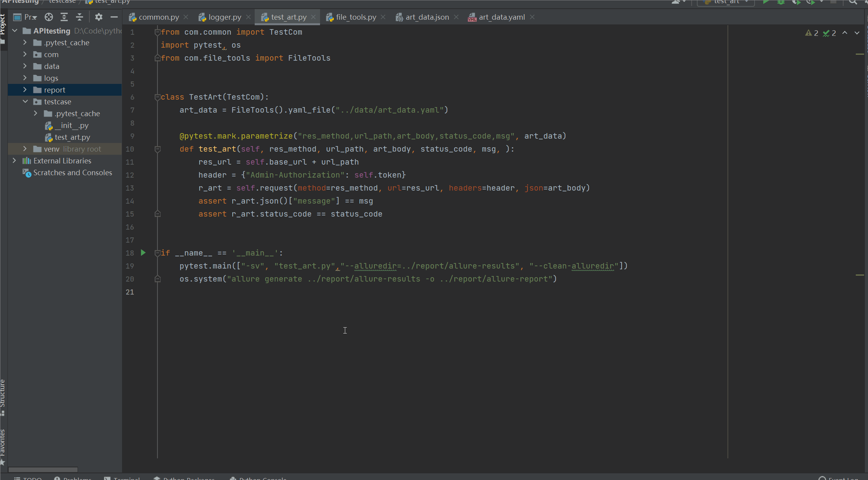Collapse the testcase folder
The width and height of the screenshot is (868, 480).
click(x=25, y=102)
